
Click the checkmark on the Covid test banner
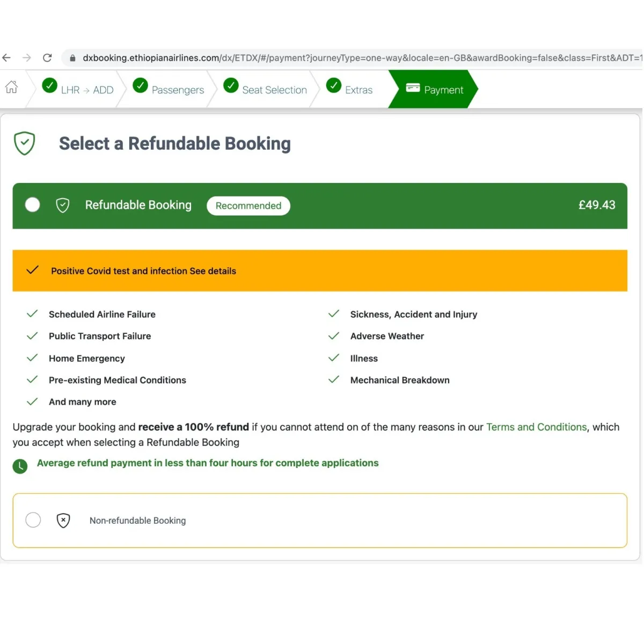point(32,270)
